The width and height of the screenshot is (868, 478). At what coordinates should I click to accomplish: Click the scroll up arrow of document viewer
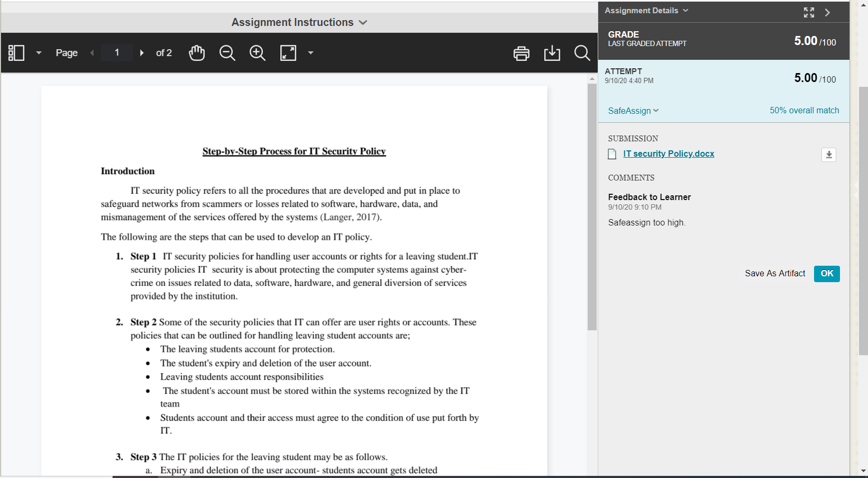[x=592, y=79]
